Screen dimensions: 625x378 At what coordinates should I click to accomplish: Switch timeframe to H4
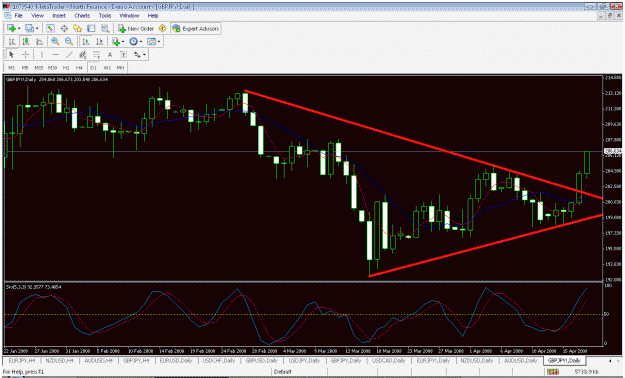(x=79, y=68)
